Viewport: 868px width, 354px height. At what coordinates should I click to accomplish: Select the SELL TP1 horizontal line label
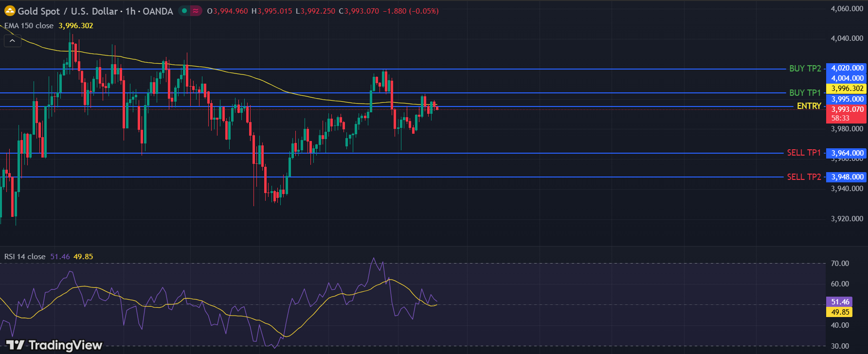(x=804, y=153)
